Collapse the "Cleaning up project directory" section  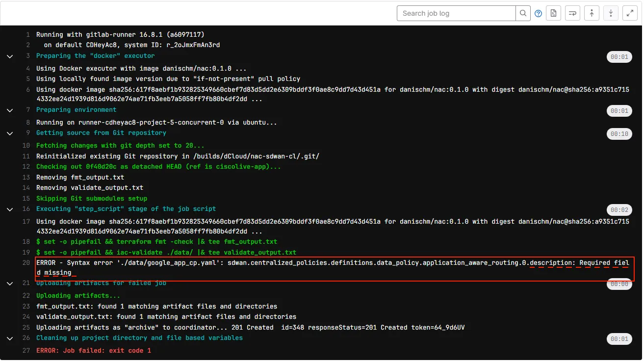coord(9,338)
